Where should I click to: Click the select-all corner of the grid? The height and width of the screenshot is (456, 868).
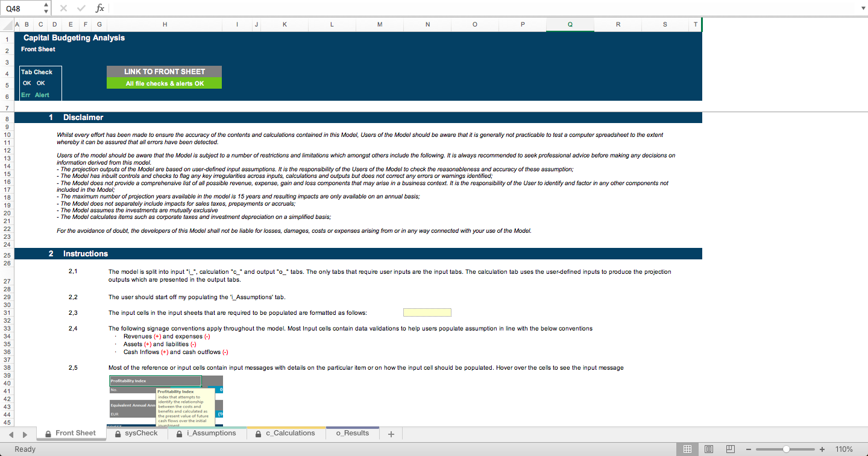point(7,24)
